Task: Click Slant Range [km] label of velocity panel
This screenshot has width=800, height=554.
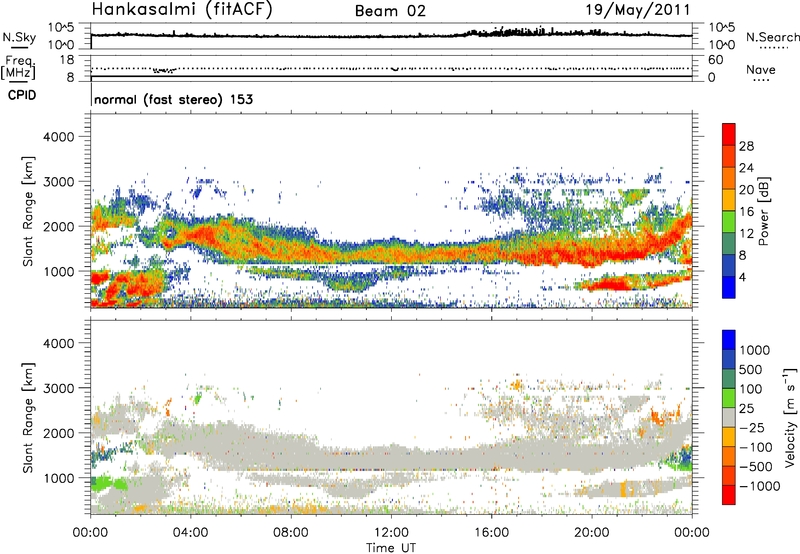Action: point(28,417)
